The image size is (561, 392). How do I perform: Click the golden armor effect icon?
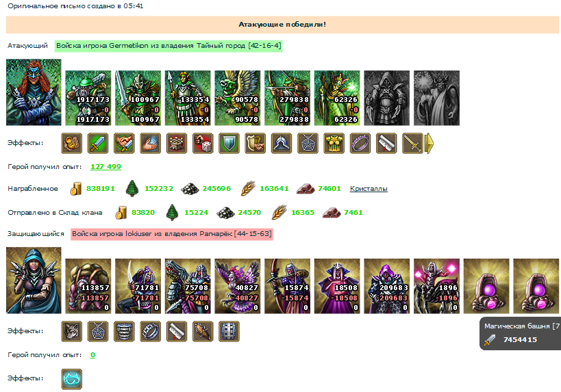[334, 143]
